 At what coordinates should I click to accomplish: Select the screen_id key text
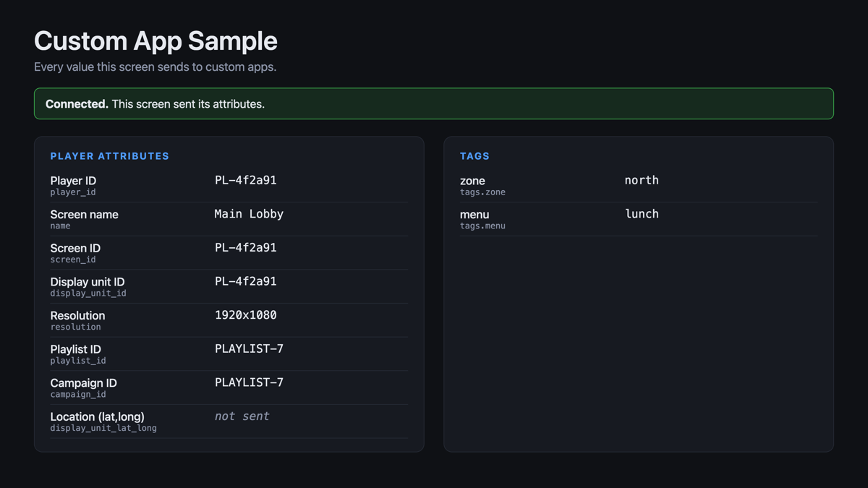click(x=73, y=260)
